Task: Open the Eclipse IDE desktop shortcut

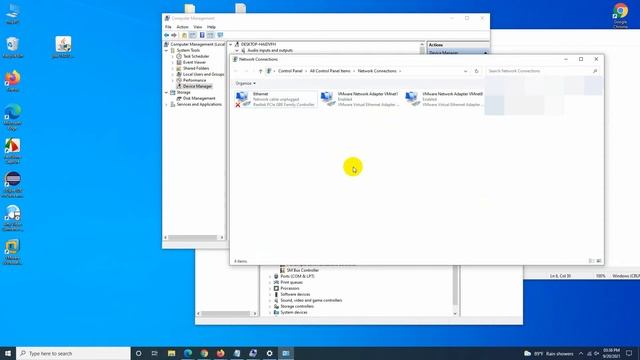Action: [x=13, y=185]
